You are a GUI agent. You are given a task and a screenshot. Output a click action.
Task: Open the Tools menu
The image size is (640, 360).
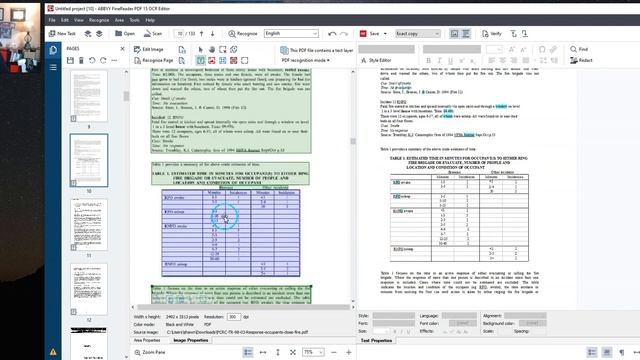[x=134, y=20]
